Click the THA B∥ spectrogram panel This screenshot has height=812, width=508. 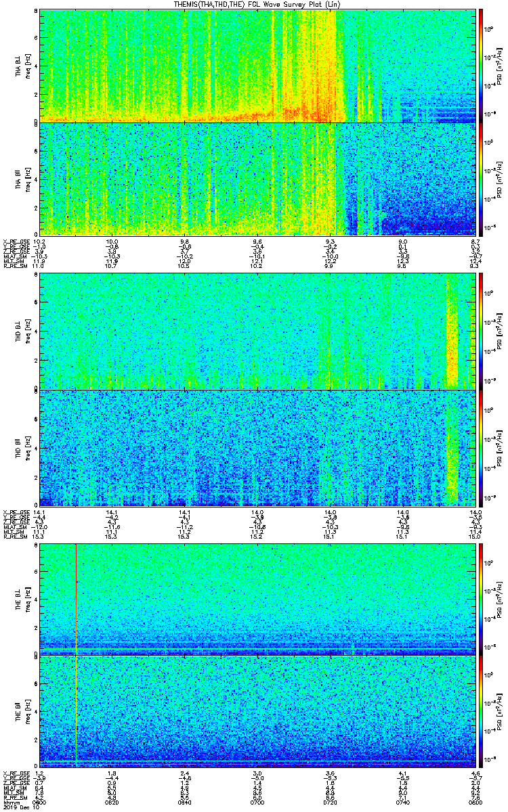coord(257,179)
